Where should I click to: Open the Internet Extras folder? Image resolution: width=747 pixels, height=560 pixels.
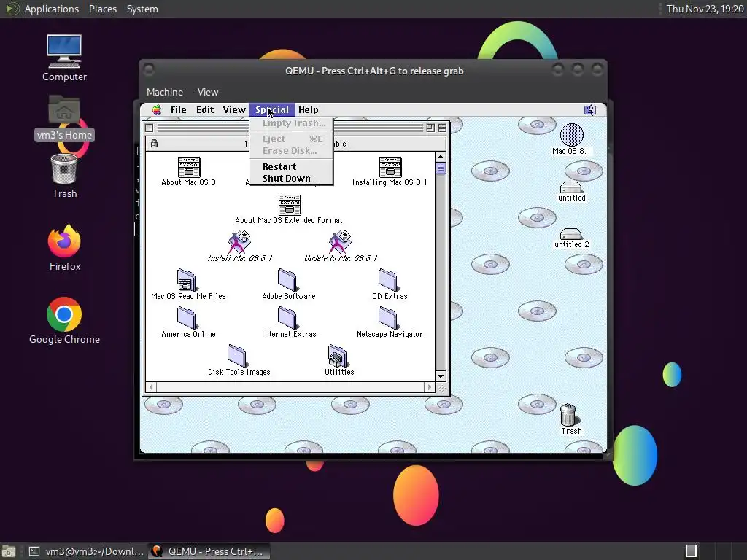pos(287,318)
